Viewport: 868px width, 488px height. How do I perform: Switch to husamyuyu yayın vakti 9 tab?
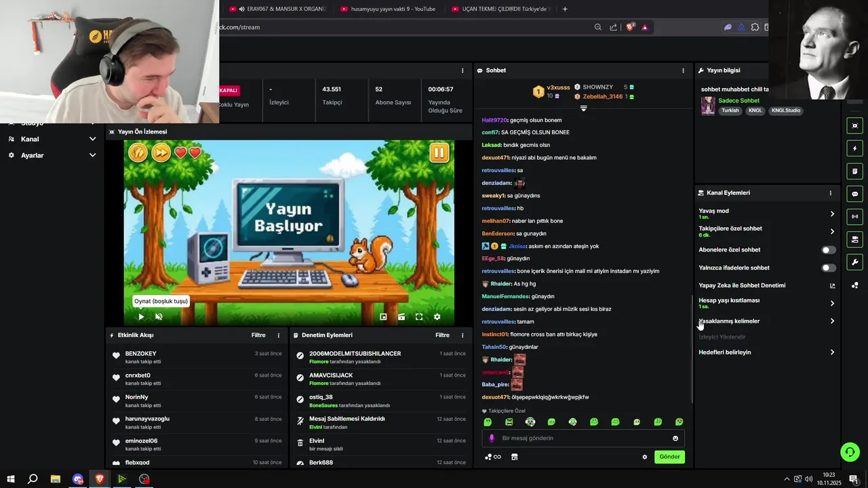tap(389, 9)
